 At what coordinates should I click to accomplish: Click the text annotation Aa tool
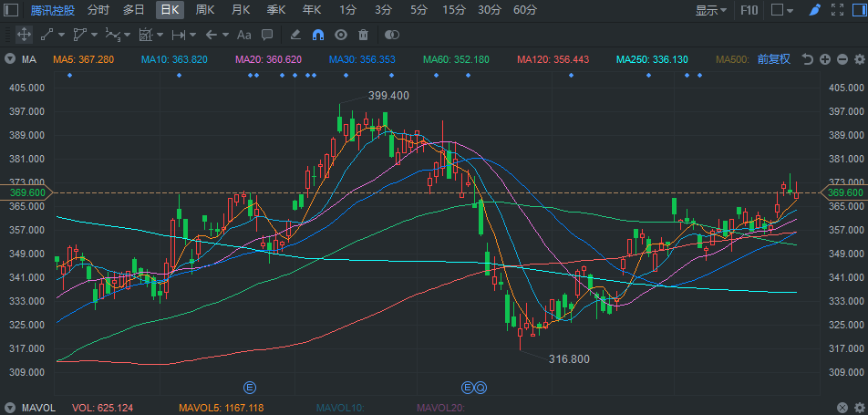[243, 35]
